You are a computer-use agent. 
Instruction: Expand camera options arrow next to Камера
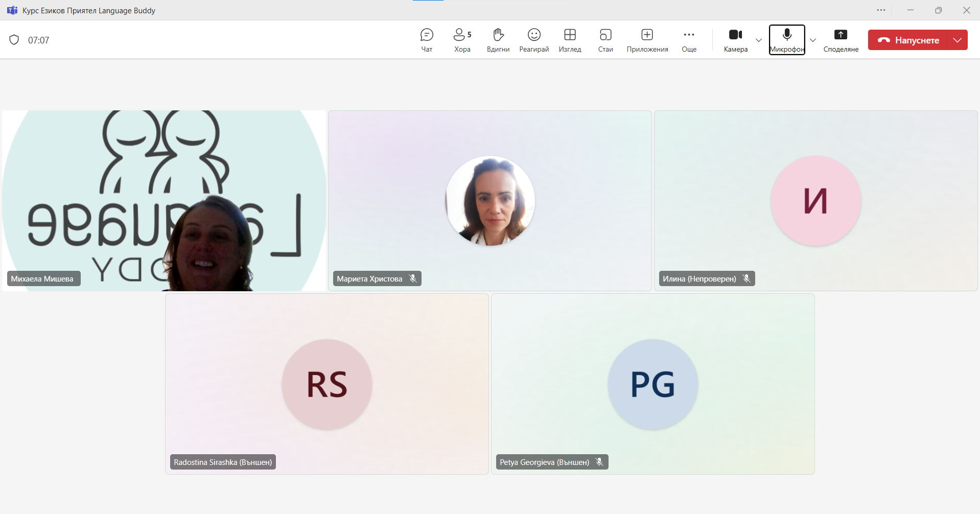(759, 40)
